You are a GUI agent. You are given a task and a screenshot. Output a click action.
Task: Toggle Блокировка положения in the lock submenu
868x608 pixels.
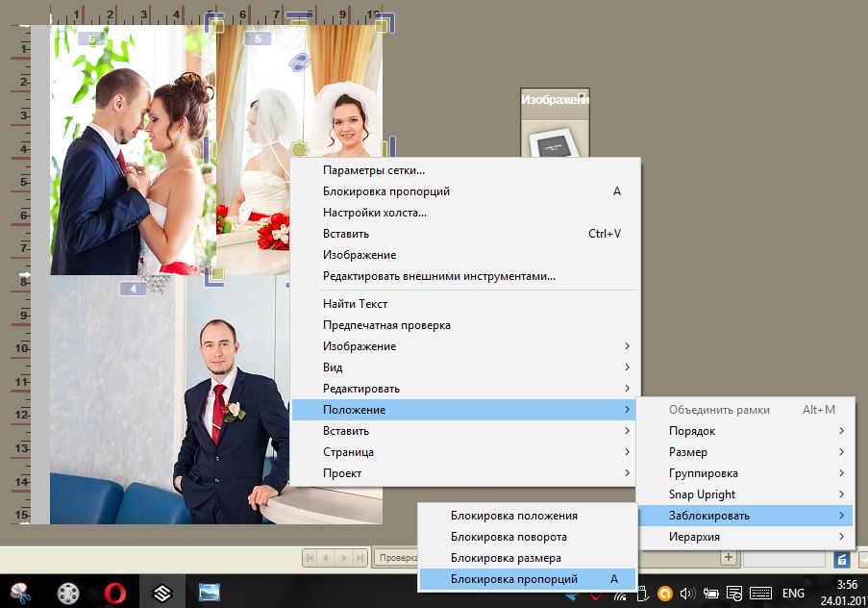pyautogui.click(x=528, y=516)
